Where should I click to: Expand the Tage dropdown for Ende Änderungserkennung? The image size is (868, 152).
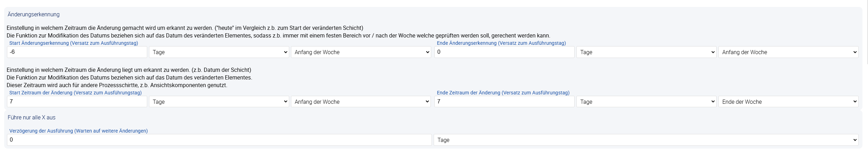click(646, 52)
